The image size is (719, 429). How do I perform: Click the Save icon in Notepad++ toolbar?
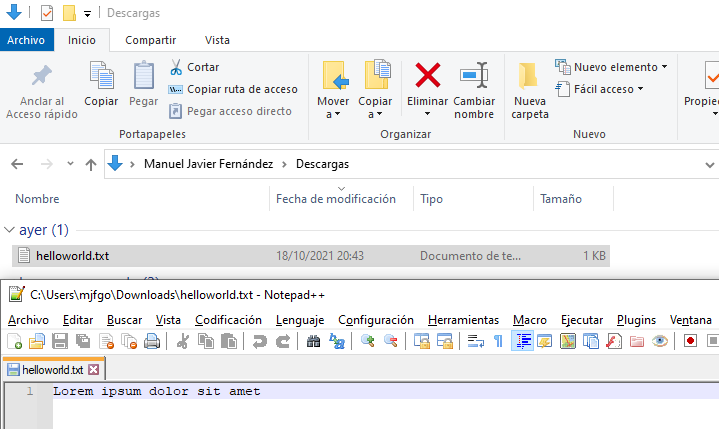(60, 341)
